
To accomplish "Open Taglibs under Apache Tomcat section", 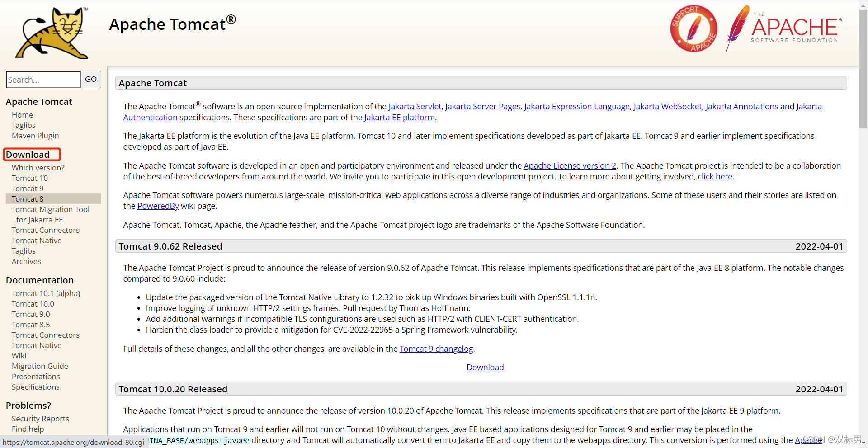I will point(24,125).
